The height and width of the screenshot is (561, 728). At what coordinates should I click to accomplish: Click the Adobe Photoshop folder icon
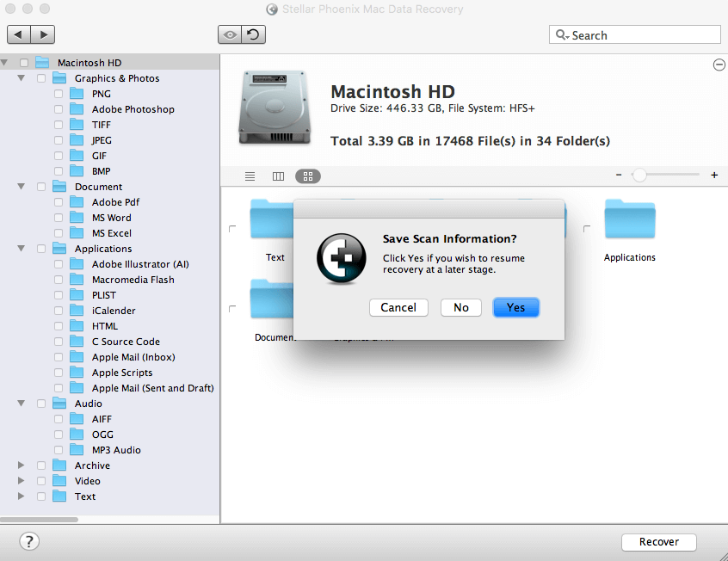pos(77,109)
